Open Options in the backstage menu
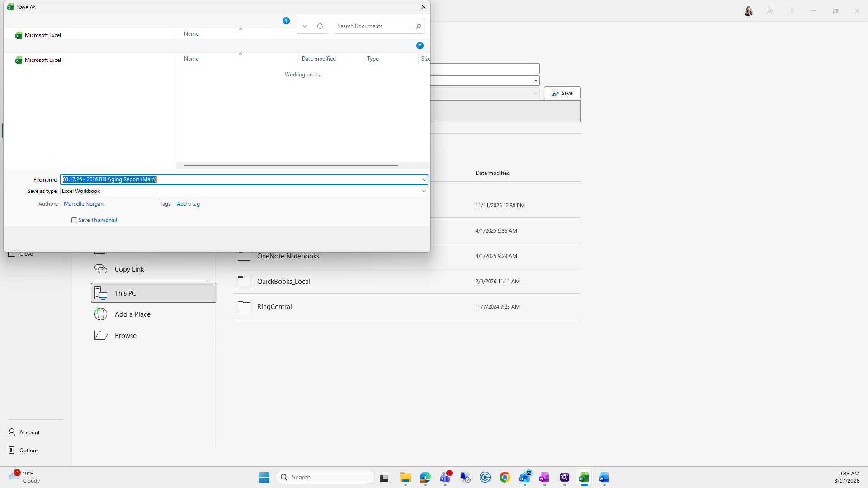868x488 pixels. (28, 450)
